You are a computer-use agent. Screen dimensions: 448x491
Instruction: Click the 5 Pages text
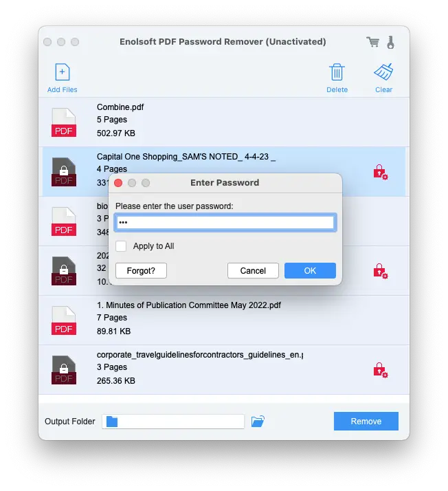coord(112,120)
